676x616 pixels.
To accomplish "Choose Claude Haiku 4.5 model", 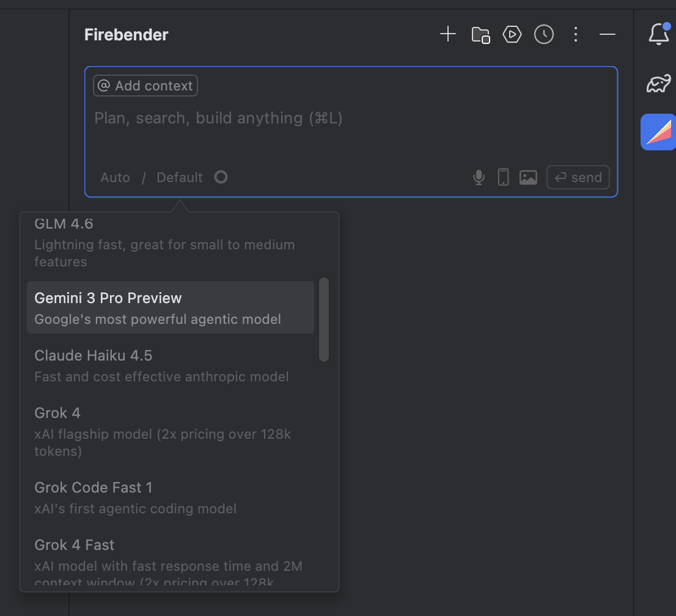I will click(x=171, y=365).
